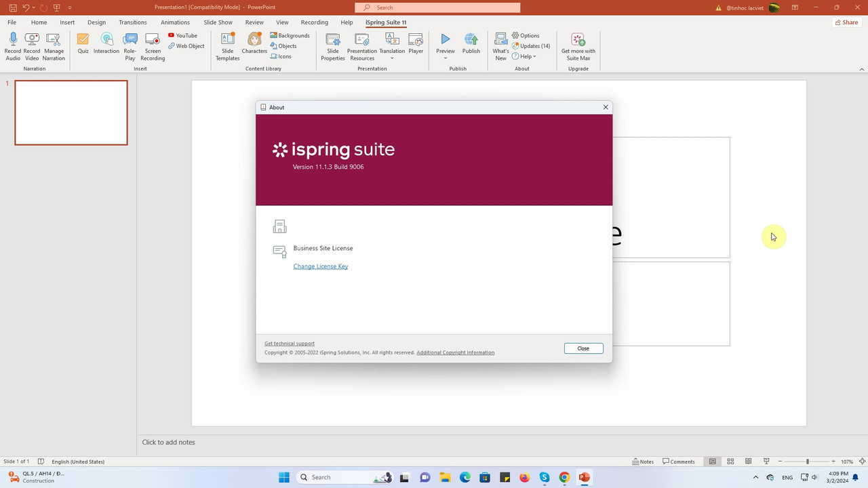Open the Recording tab

[x=314, y=22]
